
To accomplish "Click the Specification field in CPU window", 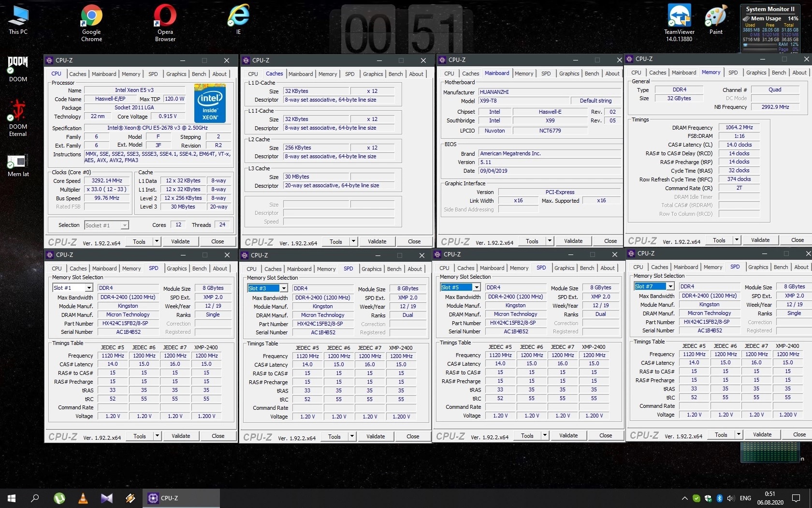I will (158, 128).
